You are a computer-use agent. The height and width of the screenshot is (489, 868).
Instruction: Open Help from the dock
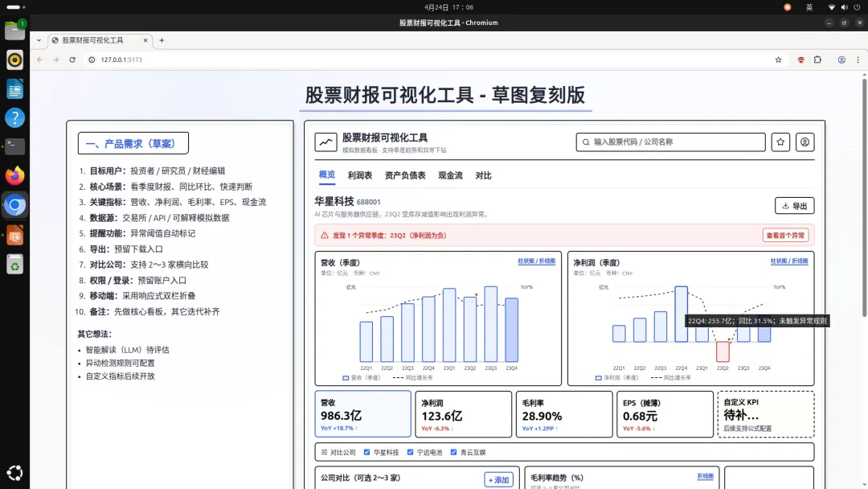point(15,118)
